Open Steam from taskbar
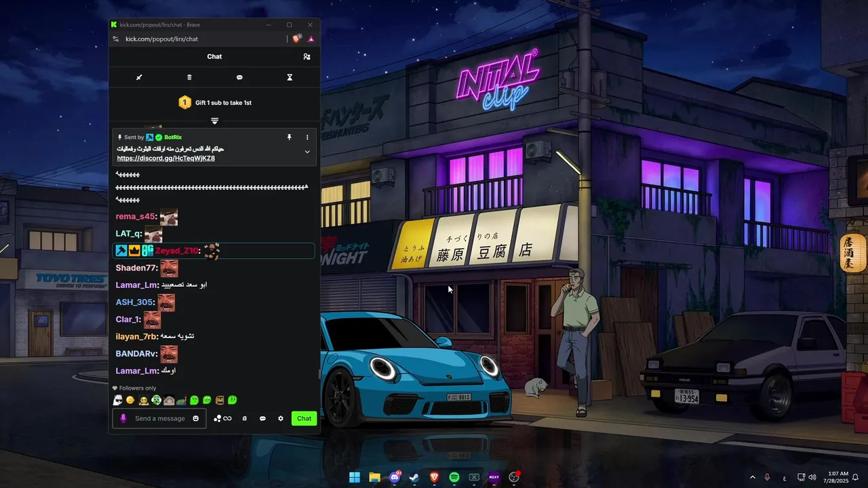Viewport: 868px width, 488px height. (x=414, y=477)
